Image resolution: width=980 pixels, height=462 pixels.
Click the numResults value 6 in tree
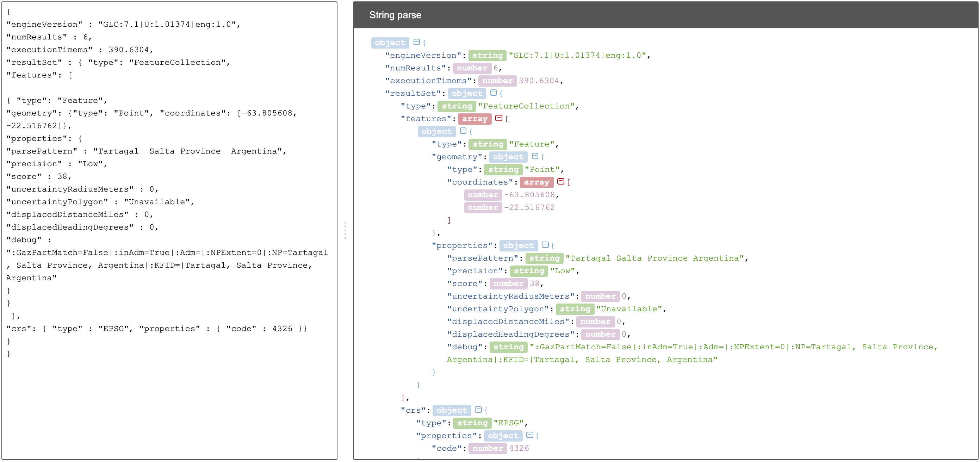(x=496, y=68)
